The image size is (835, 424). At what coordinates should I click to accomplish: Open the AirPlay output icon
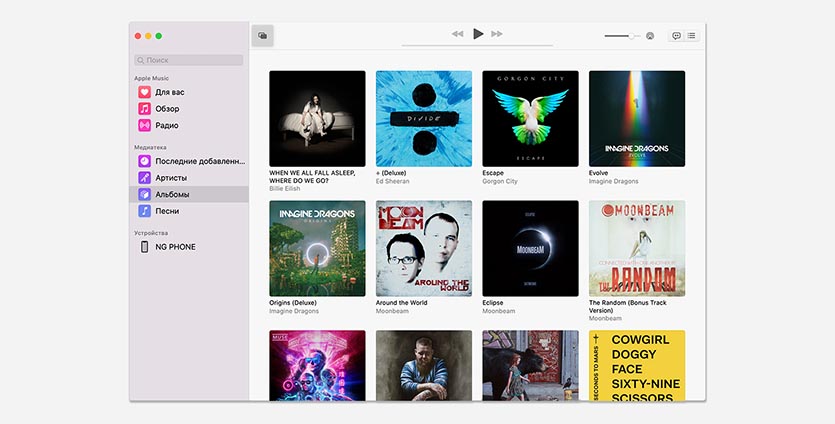[x=650, y=36]
